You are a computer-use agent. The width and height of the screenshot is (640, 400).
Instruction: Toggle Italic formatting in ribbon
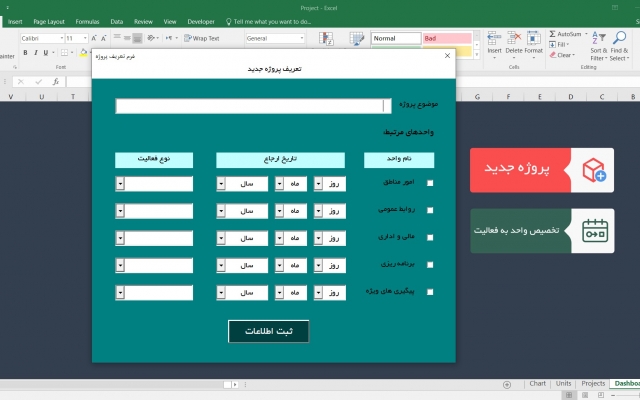[36, 53]
